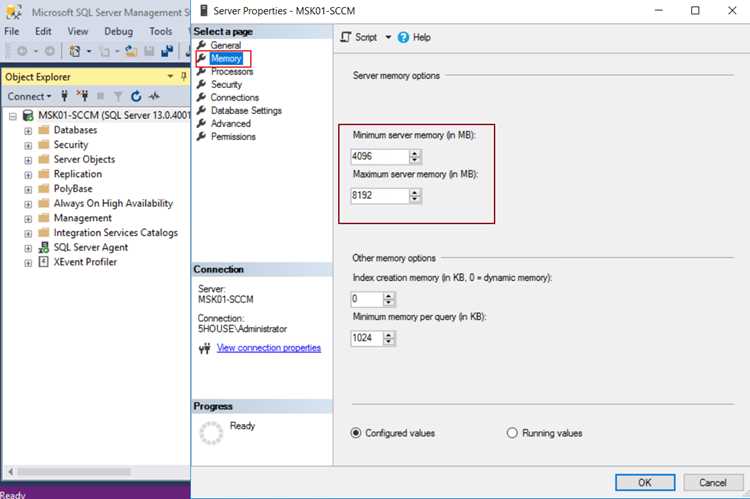
Task: Open the Object Explorer window position dropdown
Action: 170,77
